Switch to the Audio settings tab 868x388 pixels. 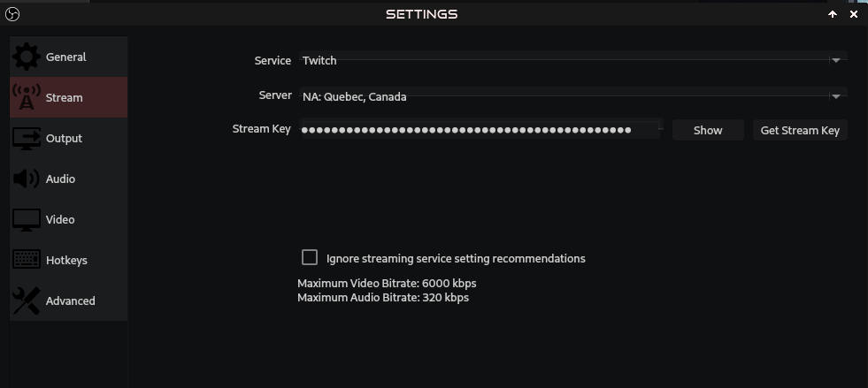69,179
